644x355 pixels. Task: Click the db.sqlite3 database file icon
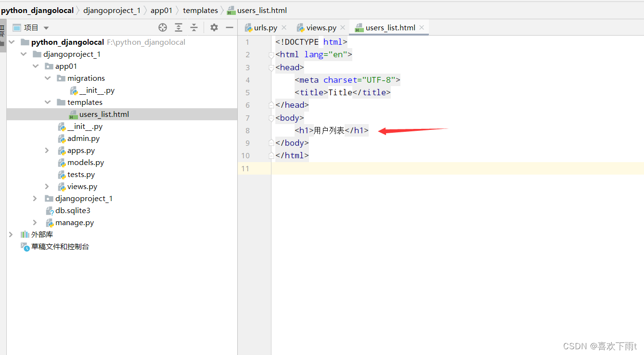(50, 211)
